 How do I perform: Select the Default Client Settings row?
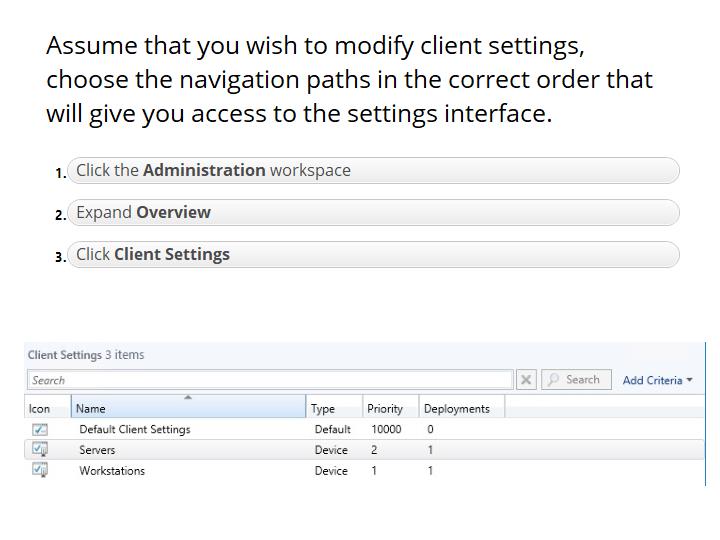(x=134, y=429)
